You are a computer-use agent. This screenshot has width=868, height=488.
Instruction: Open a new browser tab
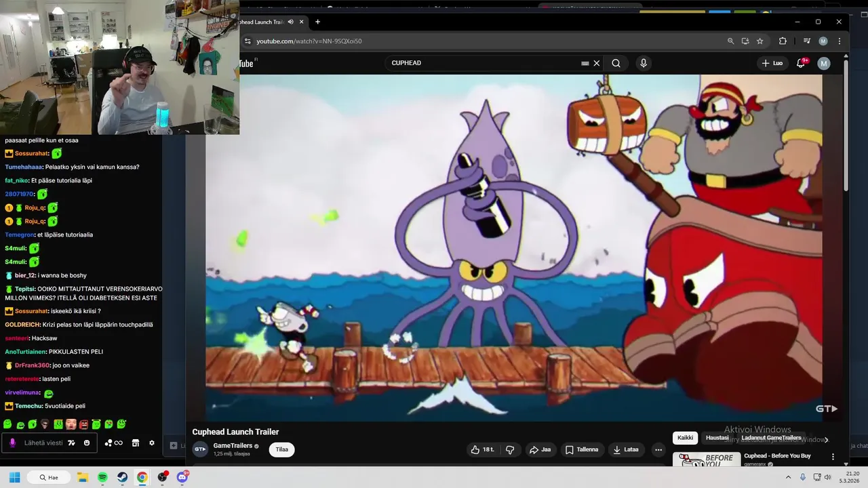click(x=317, y=22)
